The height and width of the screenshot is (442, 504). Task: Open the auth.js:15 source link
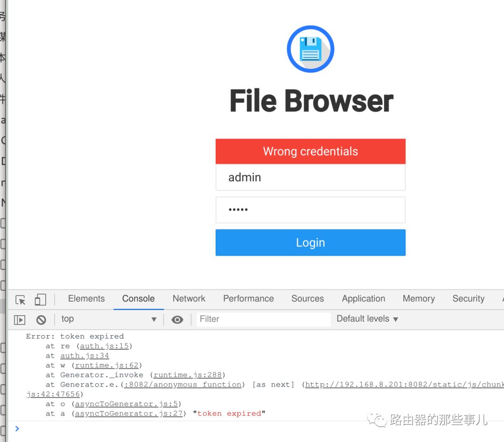(x=104, y=346)
